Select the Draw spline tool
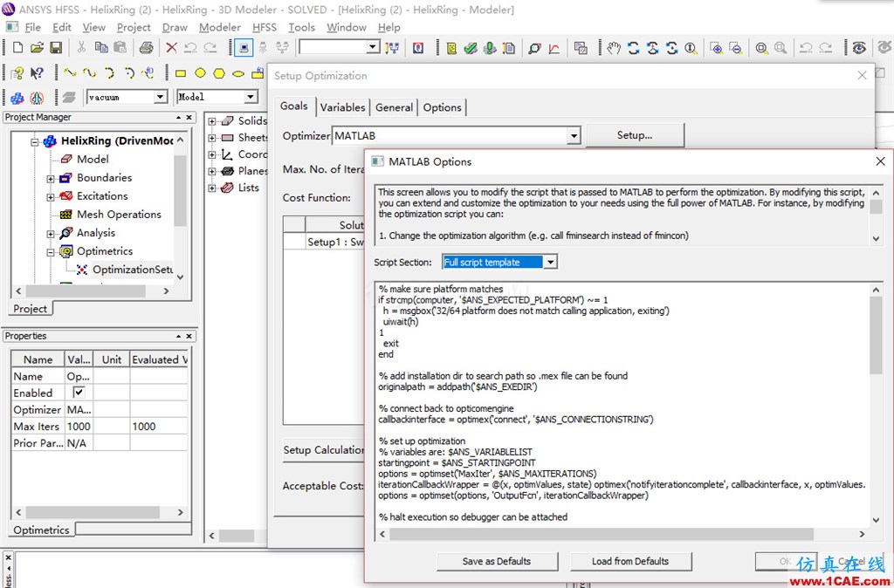The width and height of the screenshot is (894, 588). tap(90, 73)
